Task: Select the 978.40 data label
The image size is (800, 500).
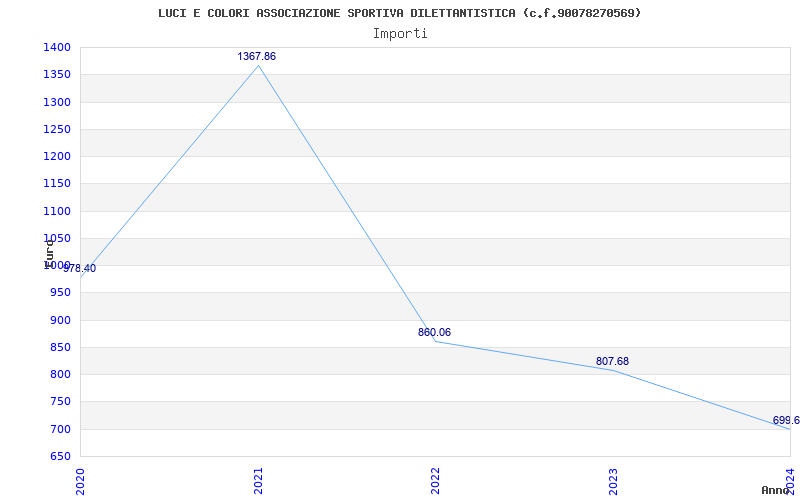Action: pos(80,268)
